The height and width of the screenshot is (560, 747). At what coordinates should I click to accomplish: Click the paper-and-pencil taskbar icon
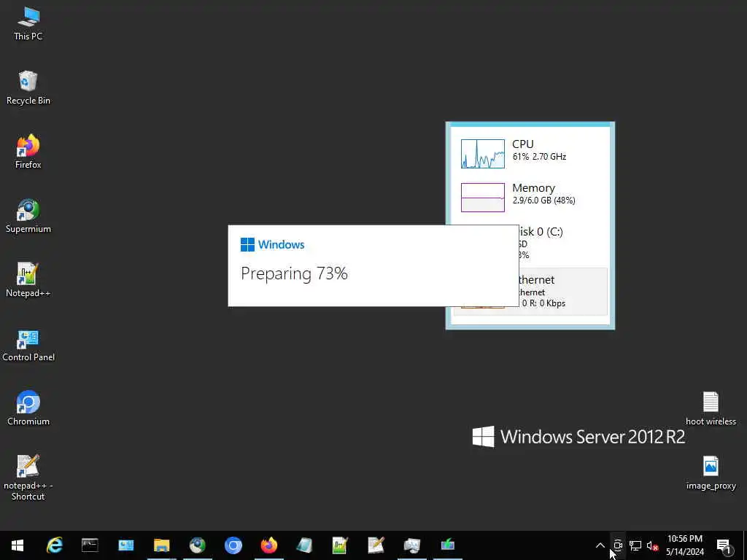click(376, 545)
